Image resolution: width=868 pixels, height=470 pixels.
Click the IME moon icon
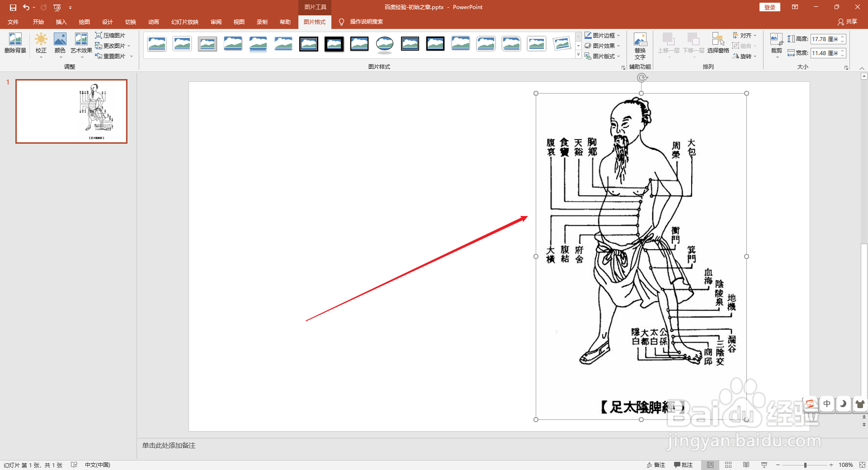[x=843, y=404]
